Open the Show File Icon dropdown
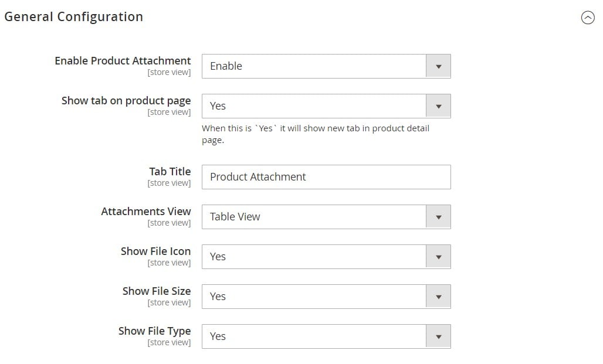 pyautogui.click(x=326, y=257)
